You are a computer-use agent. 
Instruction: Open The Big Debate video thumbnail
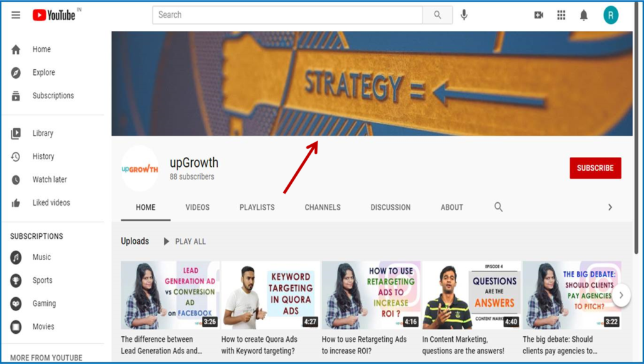[572, 295]
